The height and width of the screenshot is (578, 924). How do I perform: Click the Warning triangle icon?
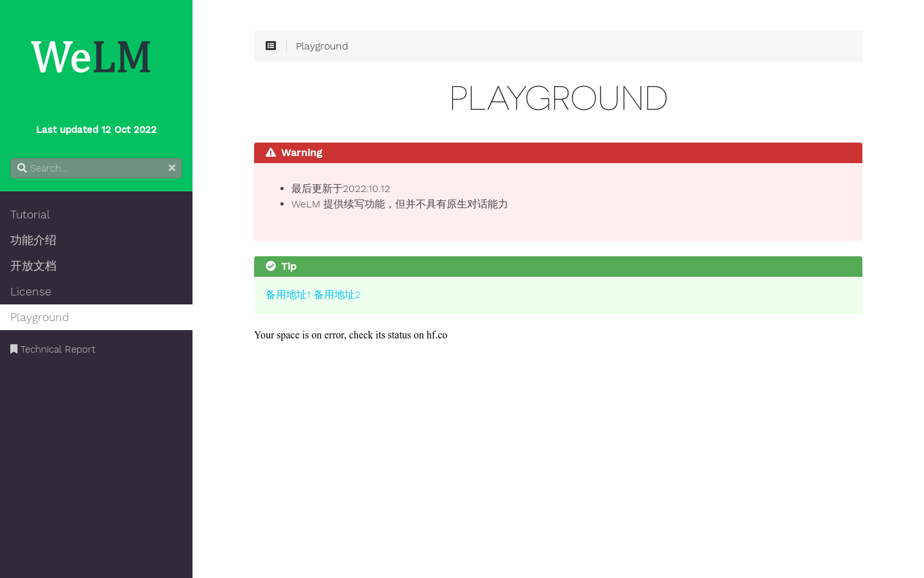(271, 152)
